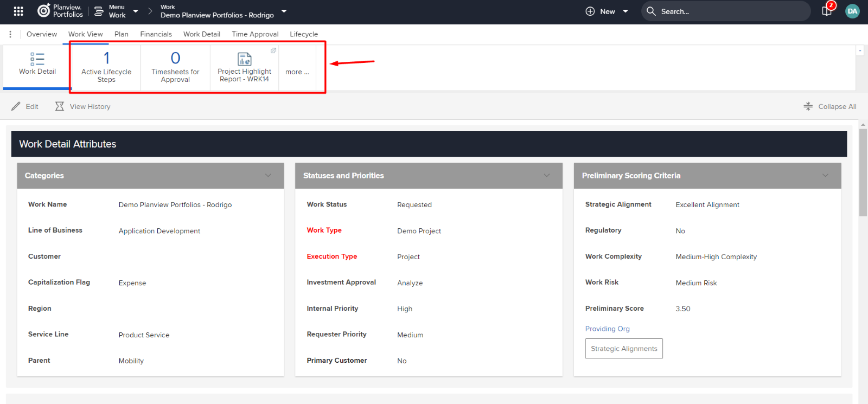The width and height of the screenshot is (868, 404).
Task: Click the 'Requested' work status value
Action: pos(414,205)
